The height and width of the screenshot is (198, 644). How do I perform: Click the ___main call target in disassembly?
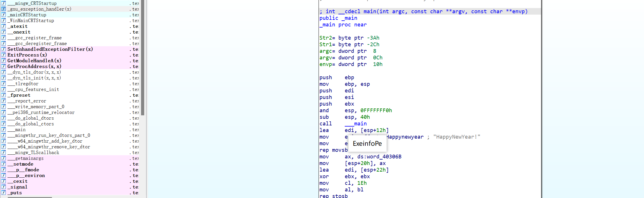(x=356, y=124)
